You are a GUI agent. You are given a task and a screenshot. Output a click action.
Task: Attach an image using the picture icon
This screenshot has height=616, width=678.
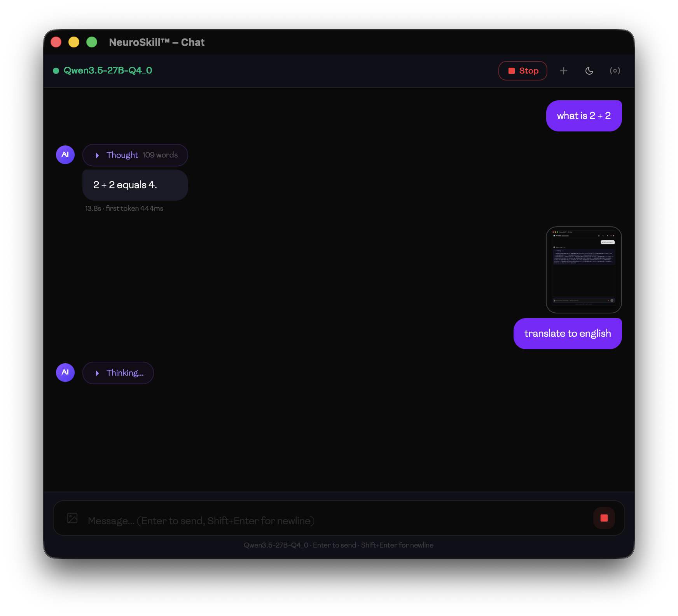(x=72, y=518)
